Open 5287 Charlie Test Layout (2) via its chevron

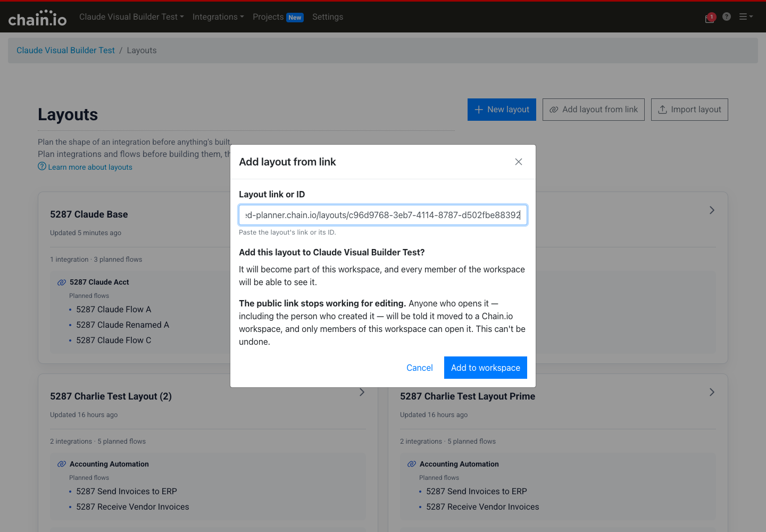[362, 392]
